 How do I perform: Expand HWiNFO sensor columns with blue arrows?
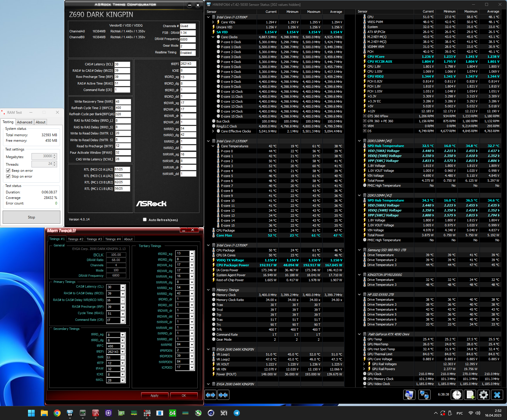[x=210, y=395]
